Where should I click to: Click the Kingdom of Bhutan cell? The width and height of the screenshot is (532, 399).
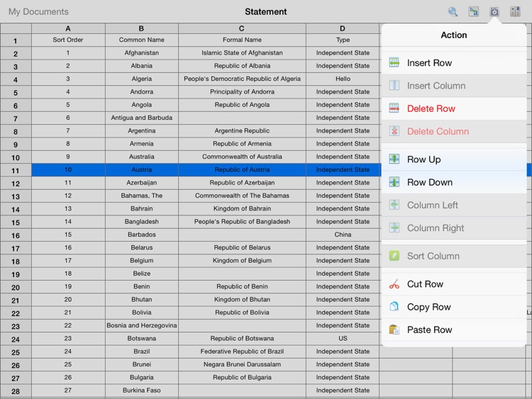click(x=242, y=299)
